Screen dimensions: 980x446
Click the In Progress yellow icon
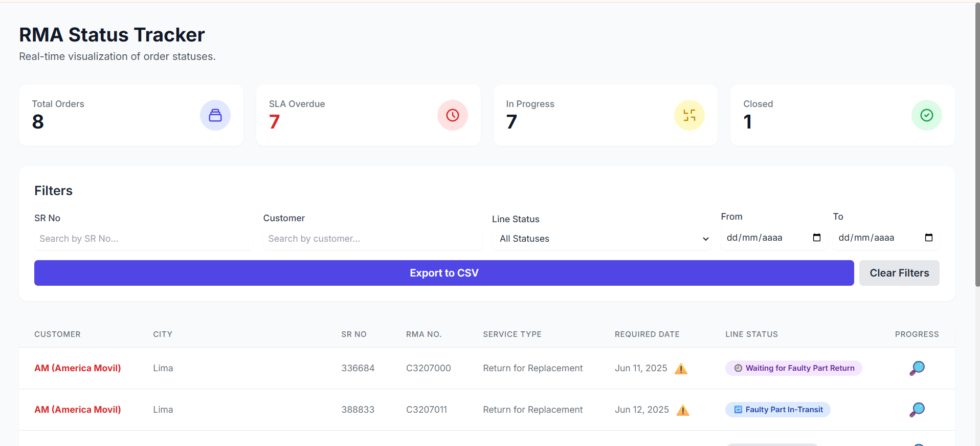coord(689,115)
